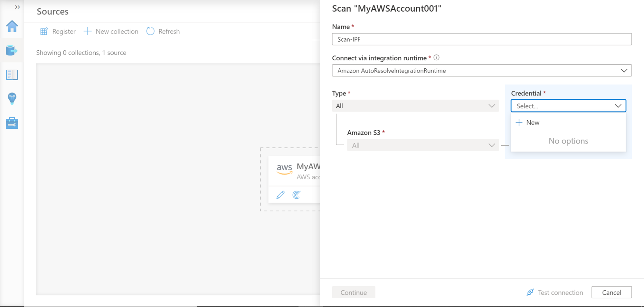Screen dimensions: 644x307
Task: Open the Data Catalog glossary book icon
Action: pos(12,75)
